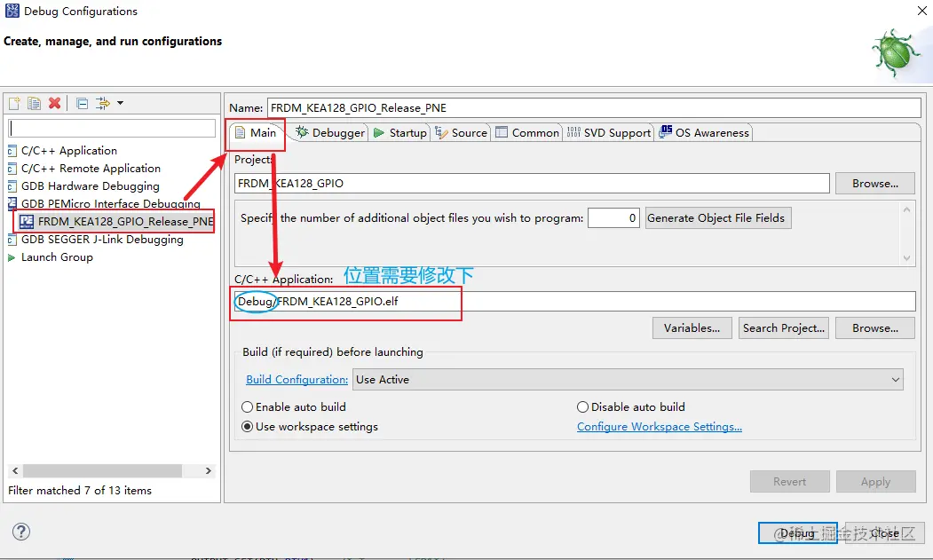
Task: Select C/C++ Application in the tree
Action: coord(69,151)
